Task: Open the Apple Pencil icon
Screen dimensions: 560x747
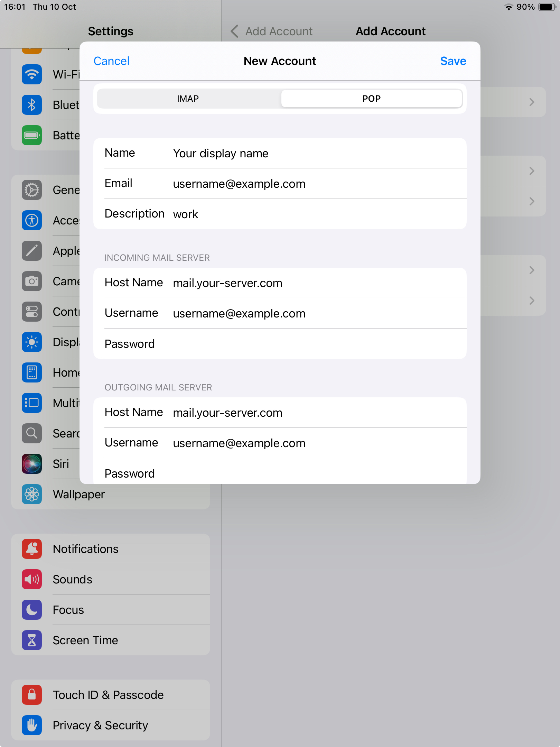Action: point(32,251)
